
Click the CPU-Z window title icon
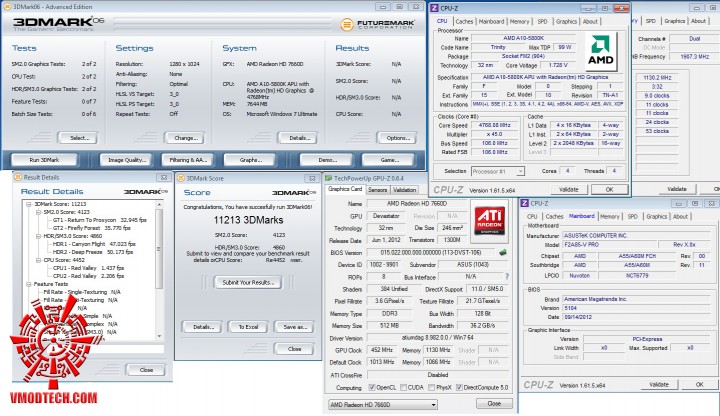coord(434,6)
